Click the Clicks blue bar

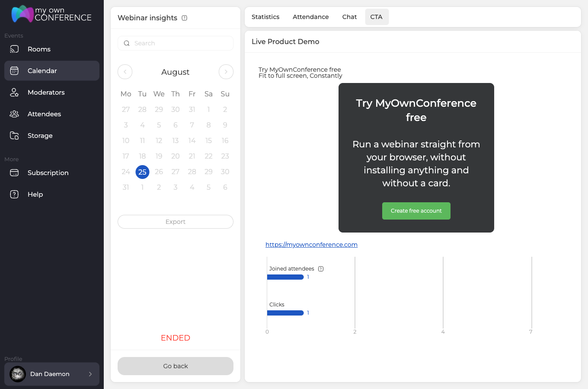(285, 313)
